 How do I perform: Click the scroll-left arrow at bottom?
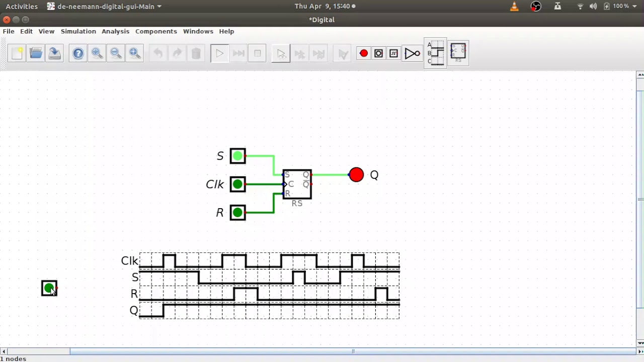[x=4, y=351]
